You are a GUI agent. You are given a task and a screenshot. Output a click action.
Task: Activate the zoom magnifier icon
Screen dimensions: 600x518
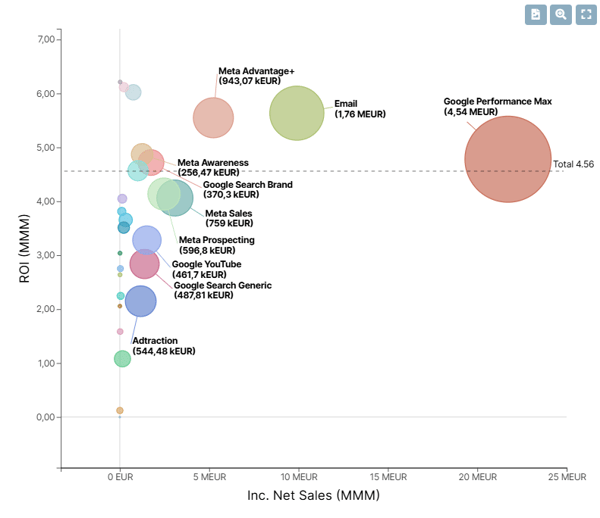[561, 15]
